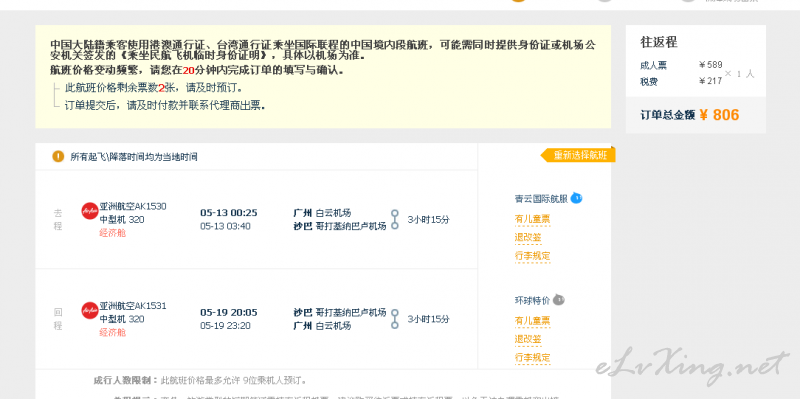
Task: Click the 税费 ¥217 price line
Action: click(681, 81)
